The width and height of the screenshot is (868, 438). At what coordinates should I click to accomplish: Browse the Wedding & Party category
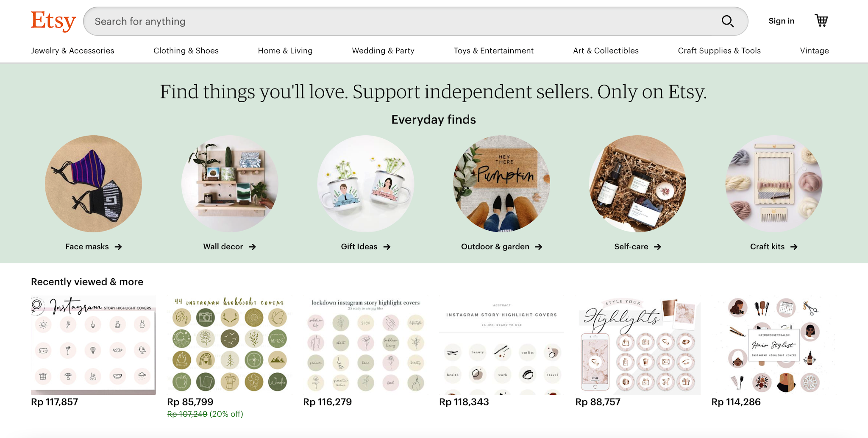click(x=383, y=50)
